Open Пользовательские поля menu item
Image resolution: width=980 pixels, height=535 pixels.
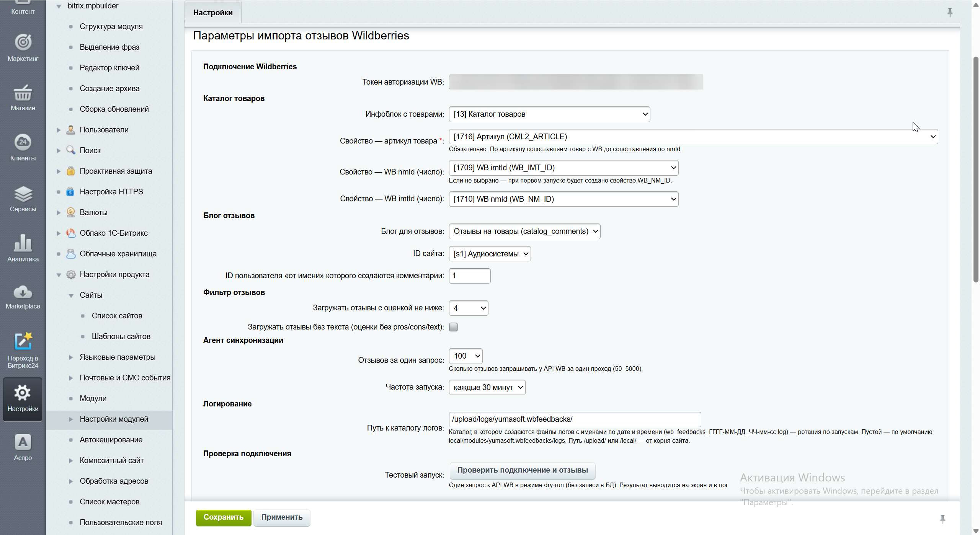(121, 522)
